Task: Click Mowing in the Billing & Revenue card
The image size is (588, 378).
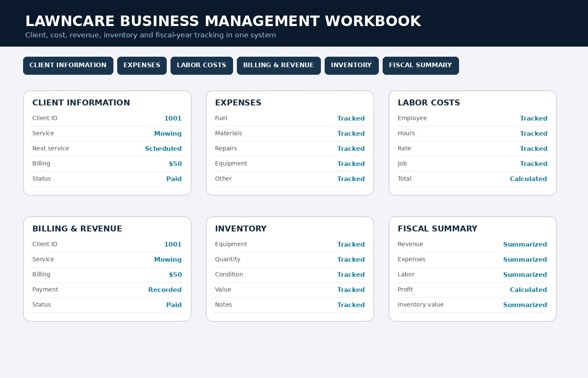Action: [168, 260]
